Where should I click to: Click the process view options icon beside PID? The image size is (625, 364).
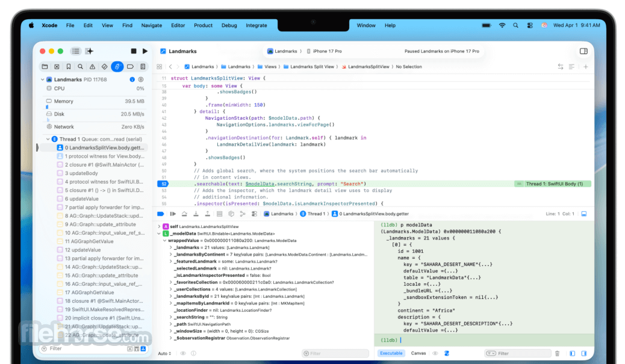pyautogui.click(x=141, y=79)
